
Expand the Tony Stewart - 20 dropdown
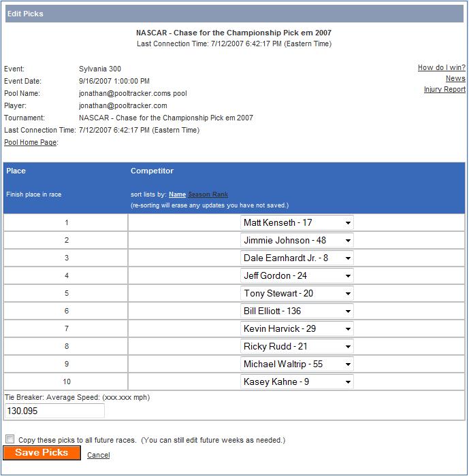coord(297,293)
